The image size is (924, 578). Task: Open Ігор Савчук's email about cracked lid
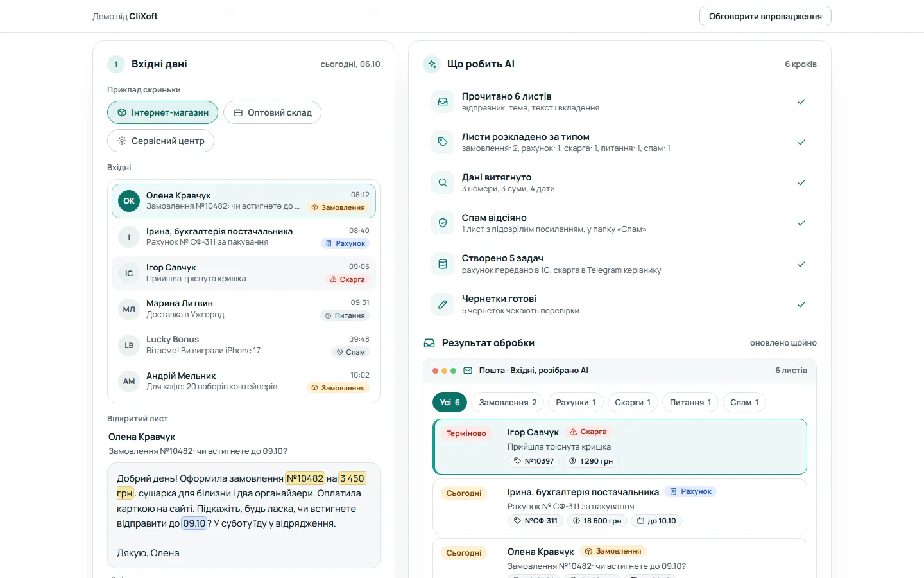[244, 273]
